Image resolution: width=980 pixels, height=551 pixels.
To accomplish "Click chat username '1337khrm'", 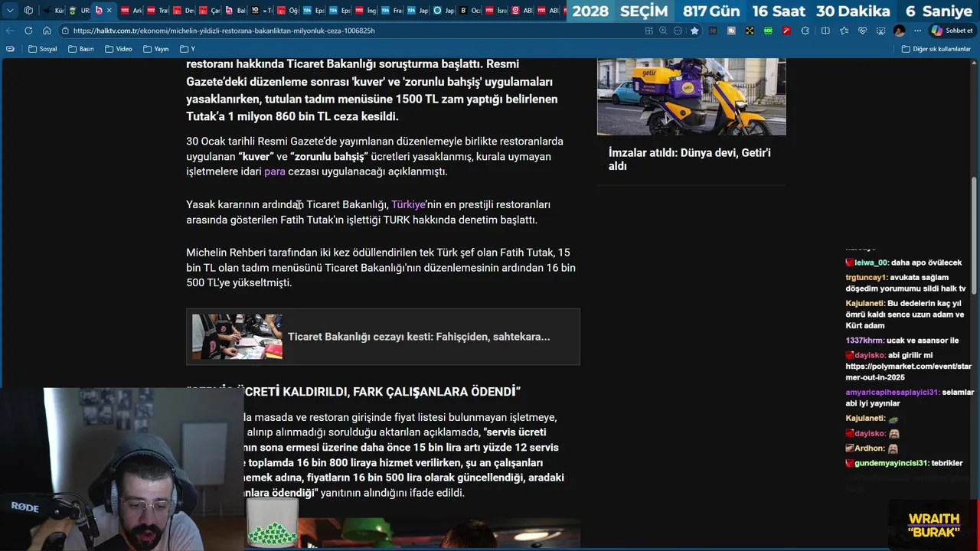I will click(864, 341).
